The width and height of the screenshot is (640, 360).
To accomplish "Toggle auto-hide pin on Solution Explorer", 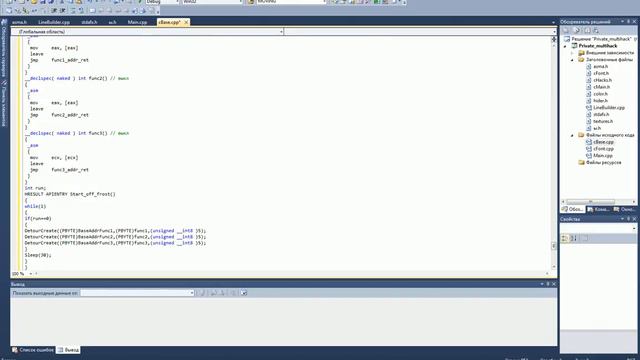I will tap(629, 22).
